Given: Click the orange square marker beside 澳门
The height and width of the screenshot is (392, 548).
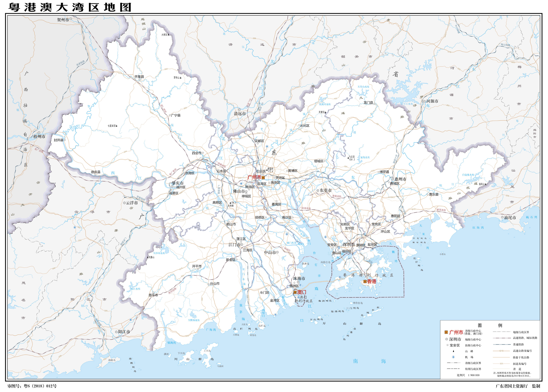Looking at the screenshot, I should pos(295,292).
